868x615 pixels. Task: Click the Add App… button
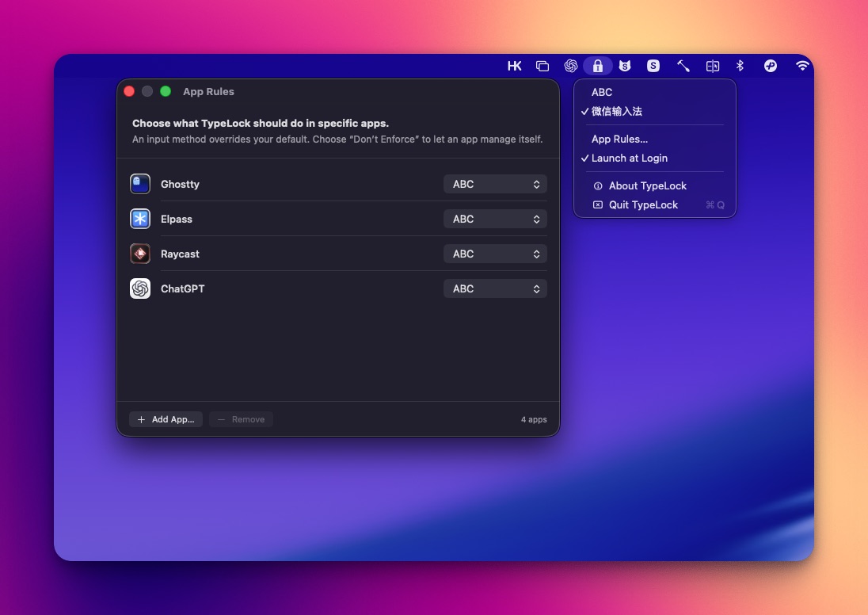(x=166, y=419)
